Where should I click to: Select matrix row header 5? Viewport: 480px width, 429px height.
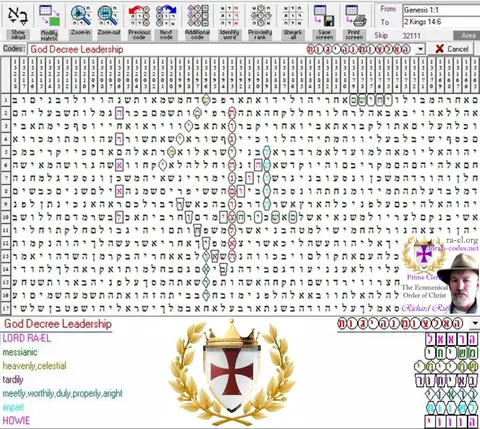5,152
